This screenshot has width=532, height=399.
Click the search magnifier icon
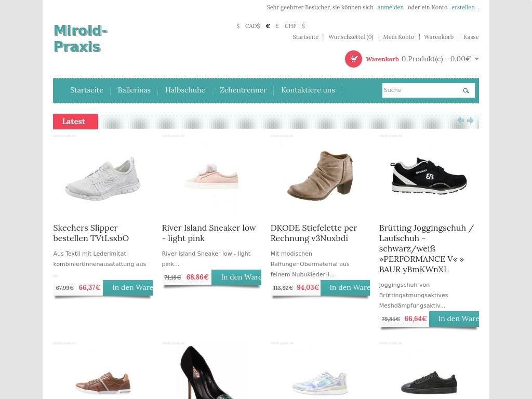(466, 90)
